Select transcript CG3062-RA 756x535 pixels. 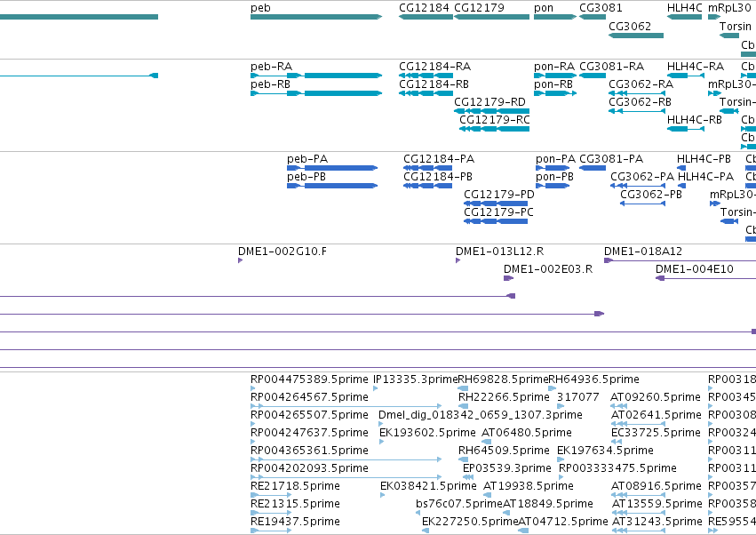pyautogui.click(x=637, y=93)
